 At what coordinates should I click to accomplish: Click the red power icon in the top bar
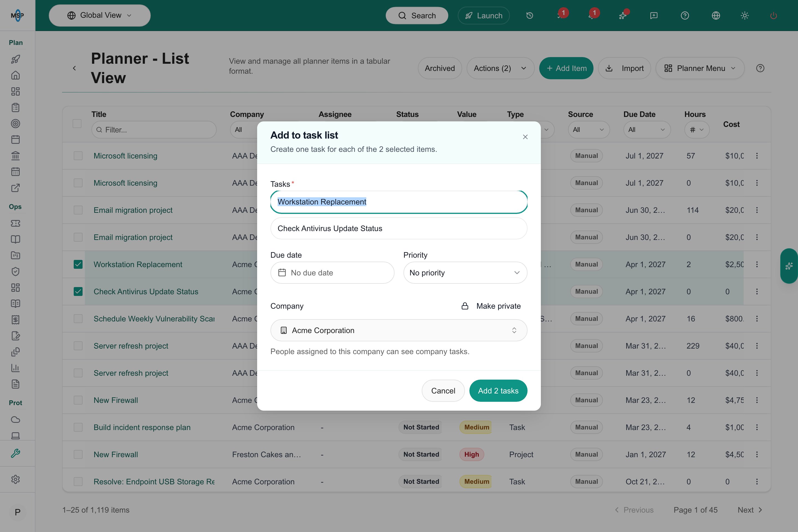click(774, 16)
